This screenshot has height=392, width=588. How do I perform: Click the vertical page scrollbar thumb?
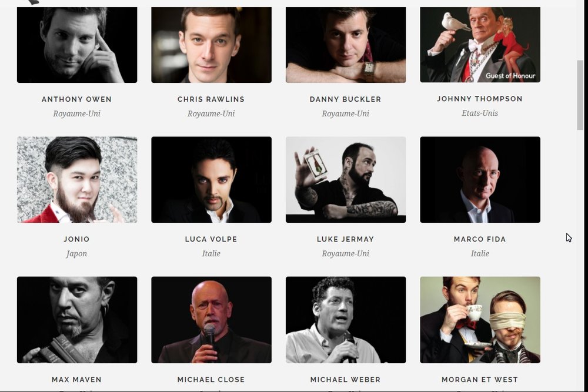click(x=580, y=95)
